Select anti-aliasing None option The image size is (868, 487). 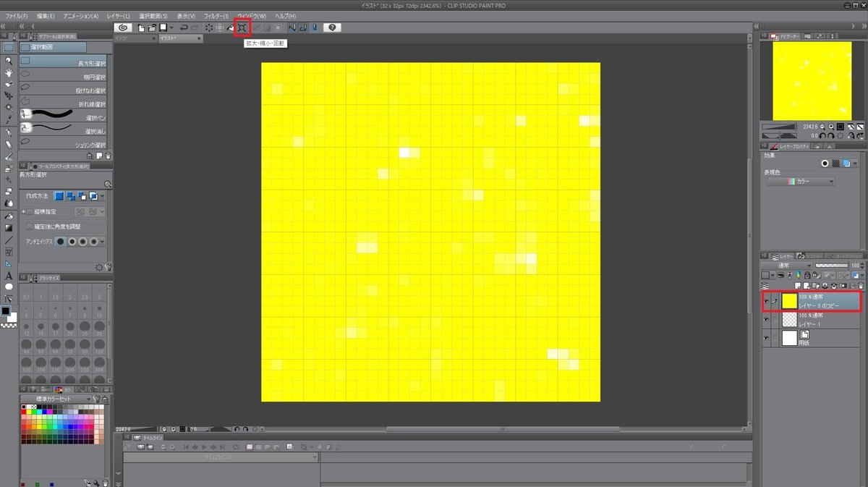pyautogui.click(x=61, y=242)
